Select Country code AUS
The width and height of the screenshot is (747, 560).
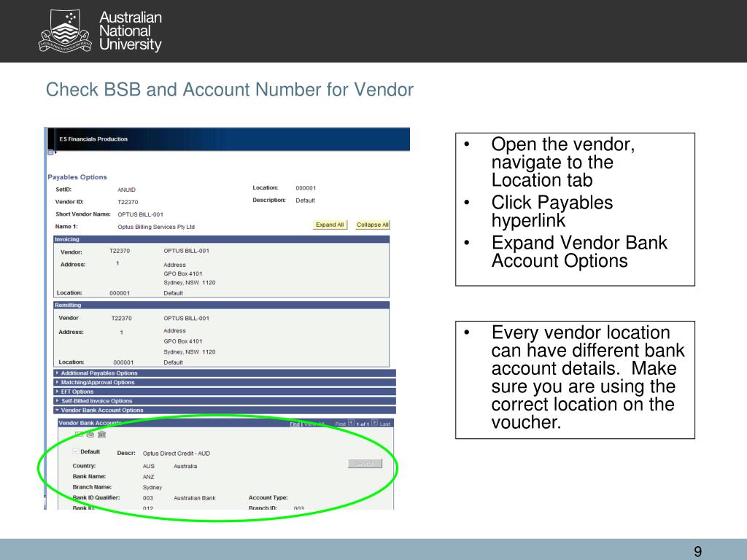click(x=149, y=466)
